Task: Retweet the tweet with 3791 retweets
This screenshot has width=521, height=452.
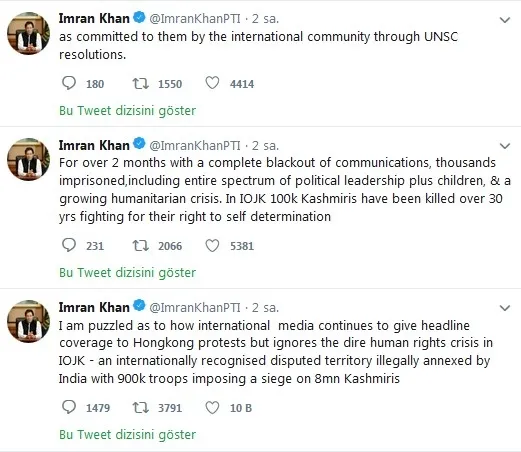Action: pos(140,408)
